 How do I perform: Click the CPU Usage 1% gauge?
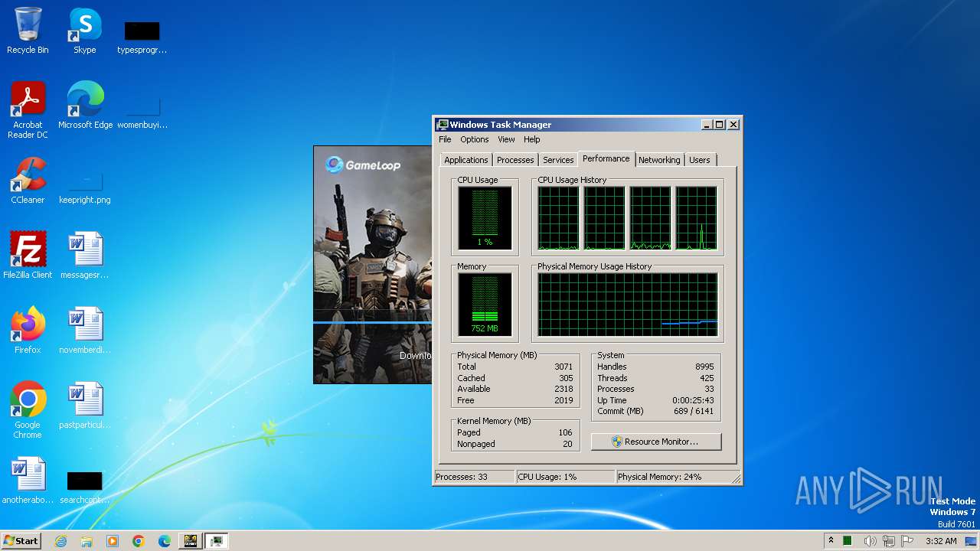(x=485, y=218)
